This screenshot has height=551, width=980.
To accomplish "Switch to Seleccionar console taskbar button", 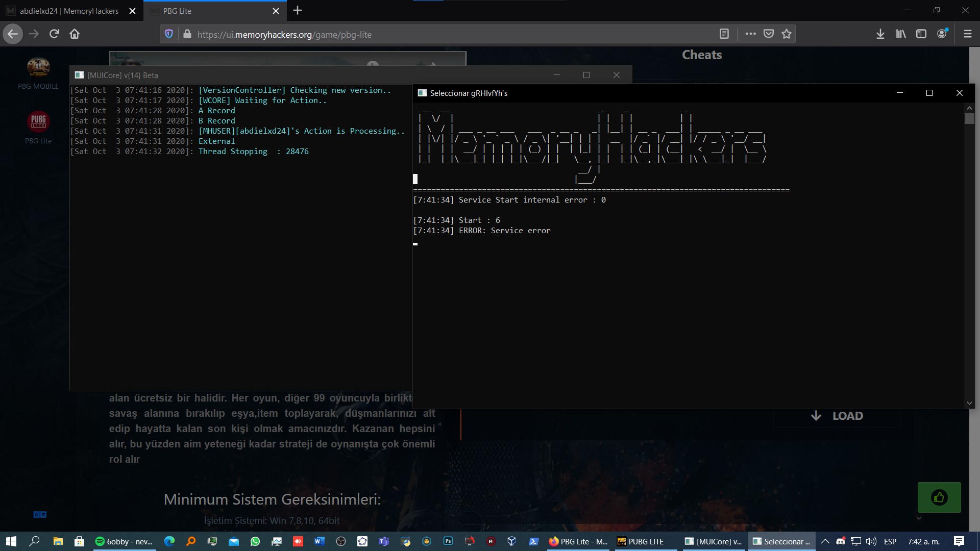I will 781,541.
